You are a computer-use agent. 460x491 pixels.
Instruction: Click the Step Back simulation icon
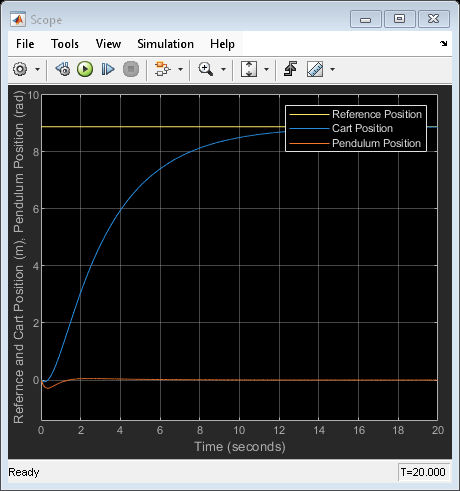coord(63,69)
